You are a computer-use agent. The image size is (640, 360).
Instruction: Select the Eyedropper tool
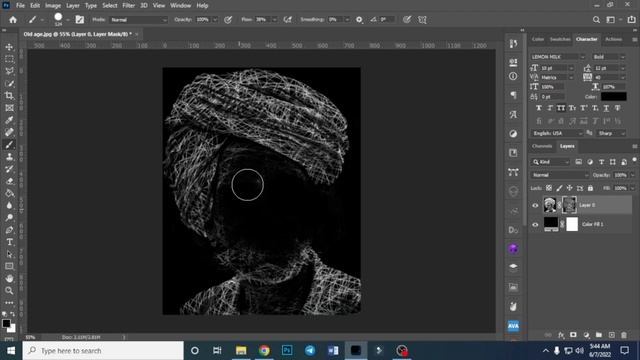(9, 120)
